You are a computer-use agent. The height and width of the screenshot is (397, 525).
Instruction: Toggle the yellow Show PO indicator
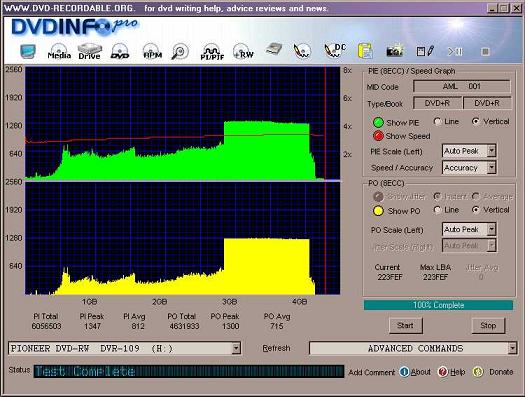[378, 211]
